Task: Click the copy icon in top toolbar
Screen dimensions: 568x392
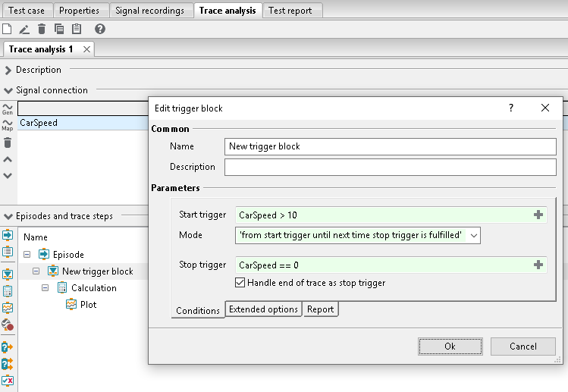Action: click(x=59, y=29)
